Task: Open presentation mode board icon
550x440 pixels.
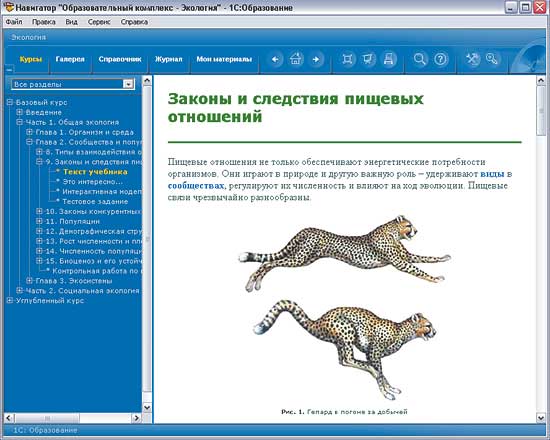Action: point(368,59)
